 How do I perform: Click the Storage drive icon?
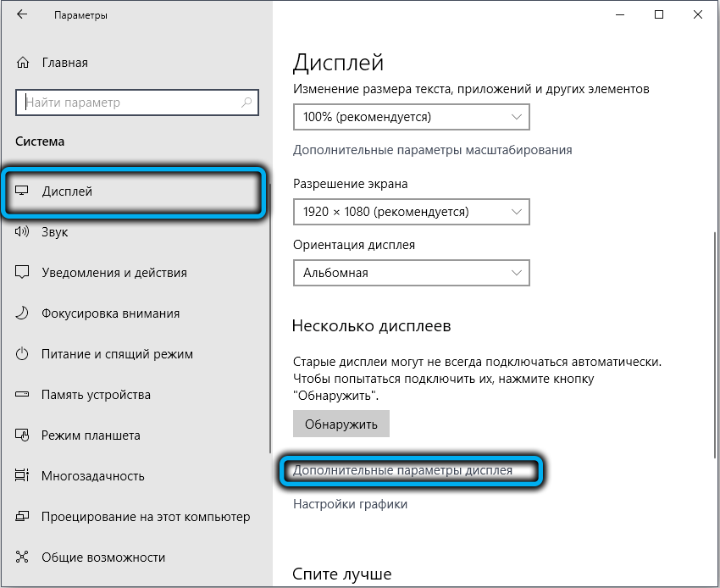click(23, 395)
